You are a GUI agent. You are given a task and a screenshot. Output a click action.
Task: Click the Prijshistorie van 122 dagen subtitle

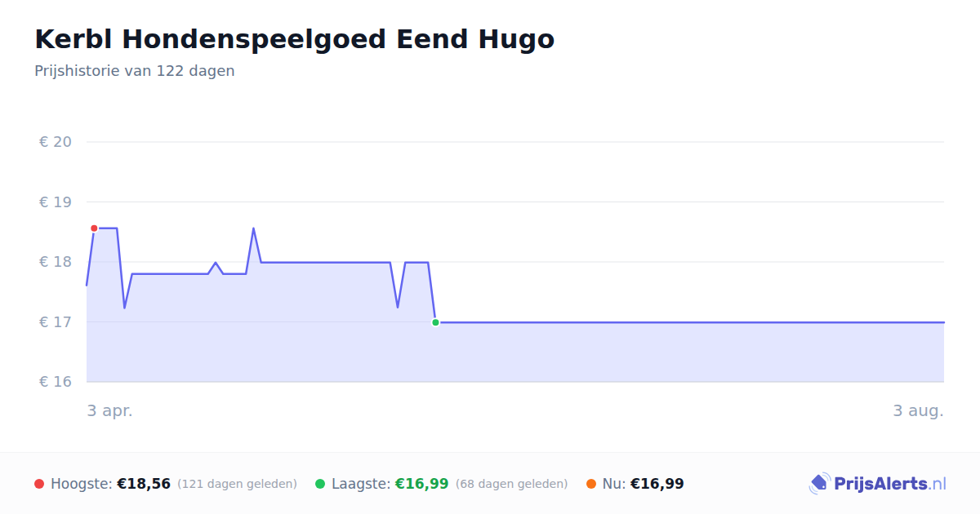135,71
